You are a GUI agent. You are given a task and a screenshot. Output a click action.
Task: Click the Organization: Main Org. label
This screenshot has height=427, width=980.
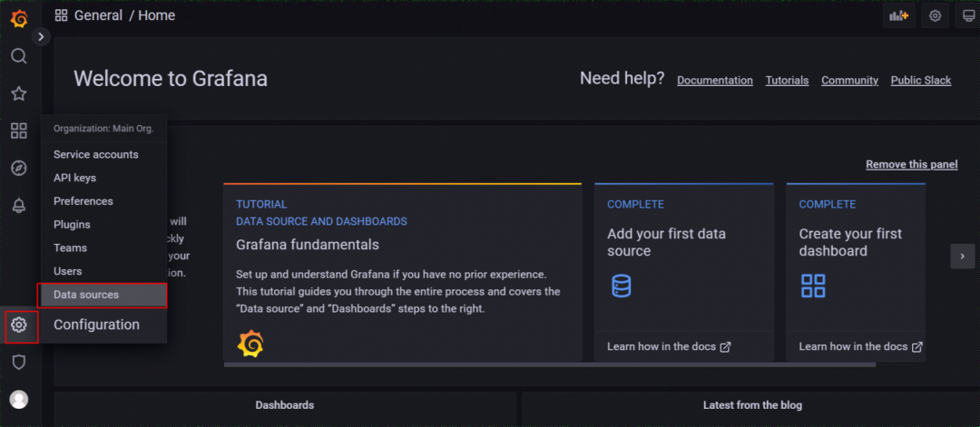pyautogui.click(x=103, y=129)
